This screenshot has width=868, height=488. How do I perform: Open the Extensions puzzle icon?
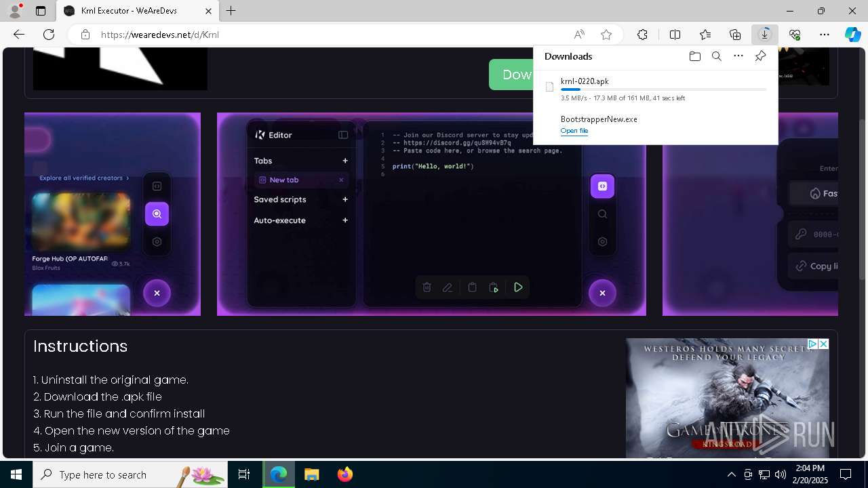click(642, 35)
